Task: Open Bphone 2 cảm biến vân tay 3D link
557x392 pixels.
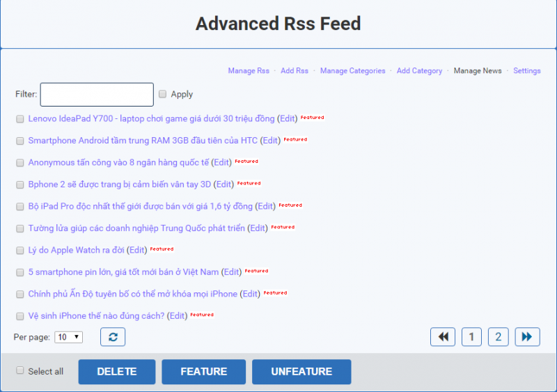Action: [x=120, y=185]
